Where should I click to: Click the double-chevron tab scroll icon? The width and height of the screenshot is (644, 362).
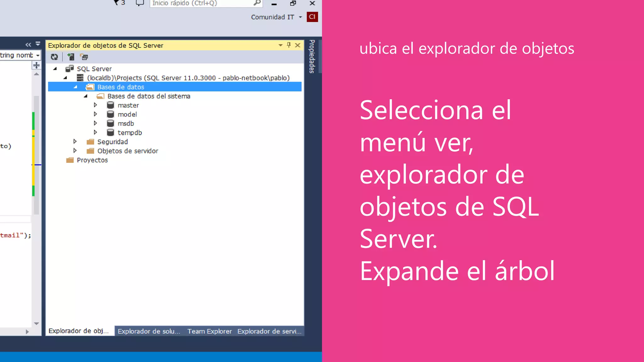pyautogui.click(x=28, y=45)
